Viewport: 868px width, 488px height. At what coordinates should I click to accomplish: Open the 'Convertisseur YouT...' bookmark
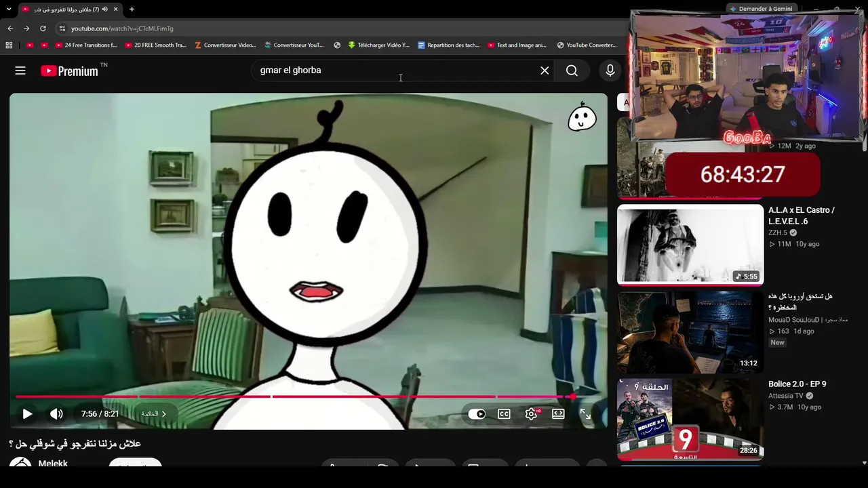click(294, 45)
